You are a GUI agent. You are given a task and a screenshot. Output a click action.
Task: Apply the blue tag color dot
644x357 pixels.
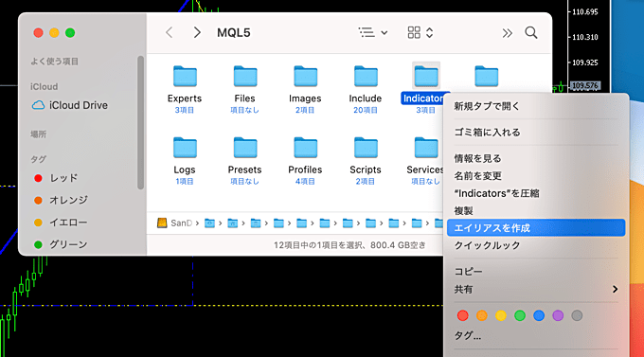[x=539, y=315]
